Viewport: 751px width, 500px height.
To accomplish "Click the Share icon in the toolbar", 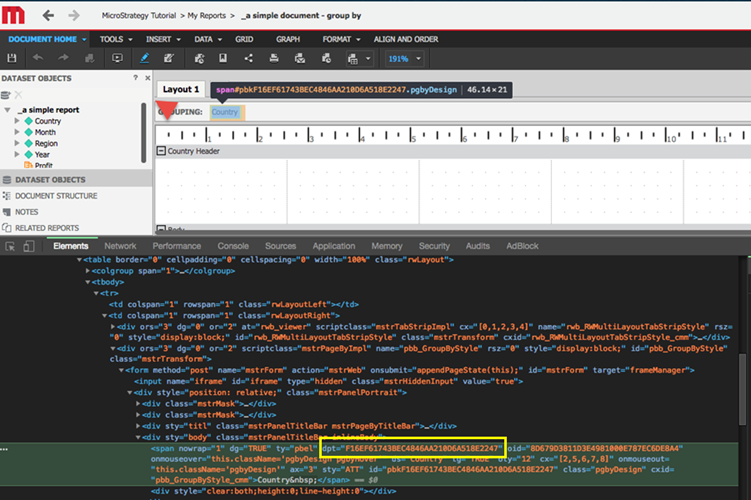I will point(247,59).
